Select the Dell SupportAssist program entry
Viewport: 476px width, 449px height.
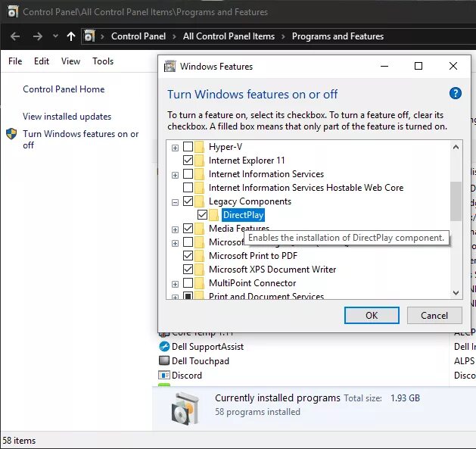click(x=207, y=347)
